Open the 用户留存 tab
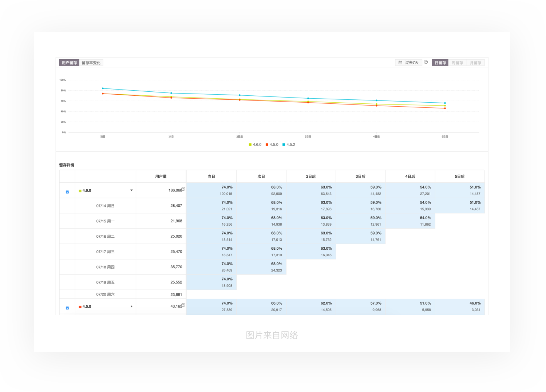546x392 pixels. [x=69, y=63]
